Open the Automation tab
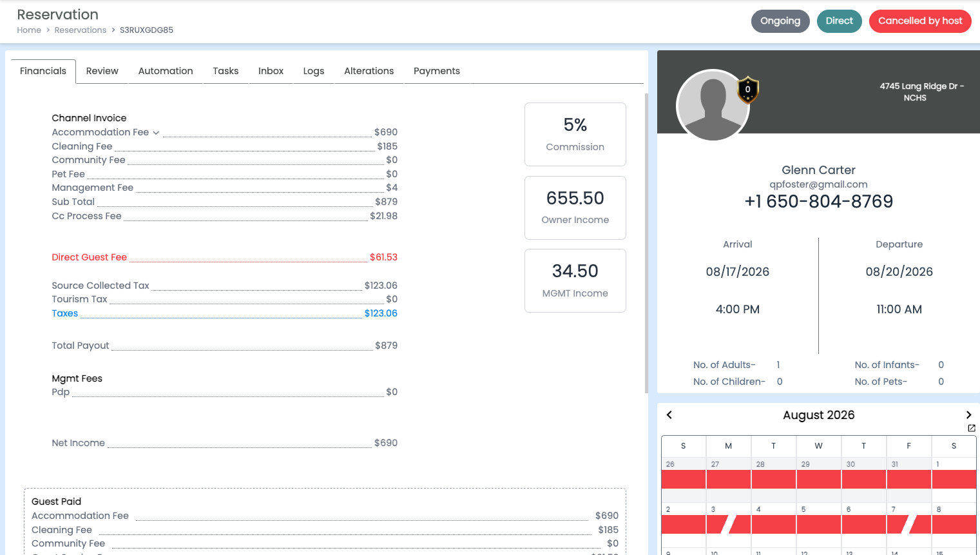 coord(166,71)
